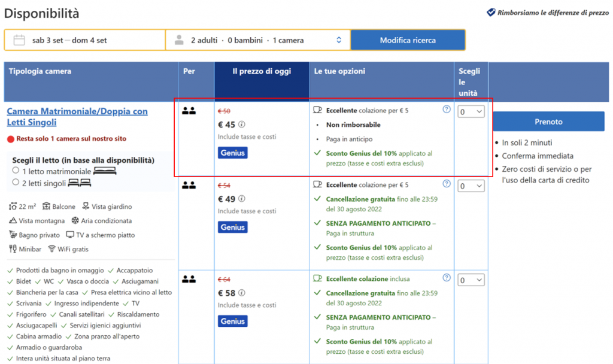Click the Tipologia camera column header
The width and height of the screenshot is (613, 364).
pyautogui.click(x=40, y=72)
